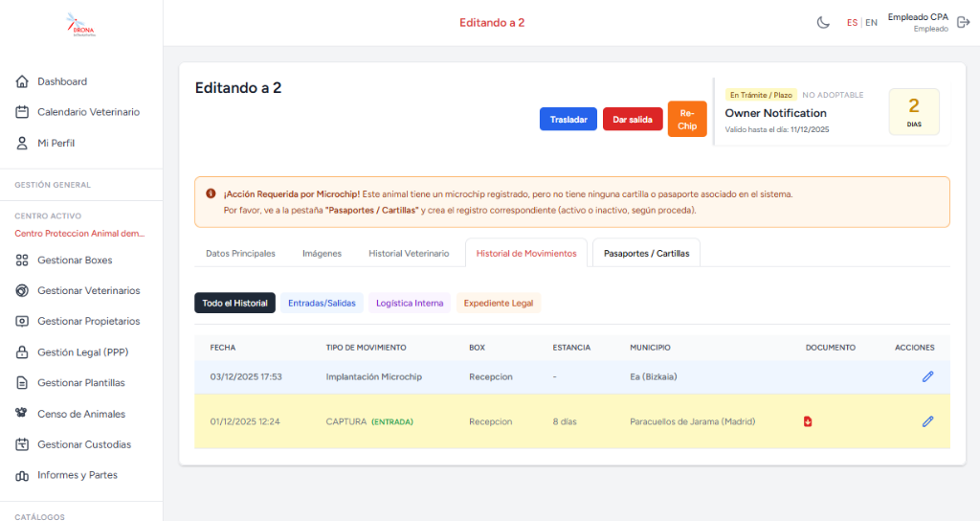Go to Gestionar Boxes

pos(75,260)
